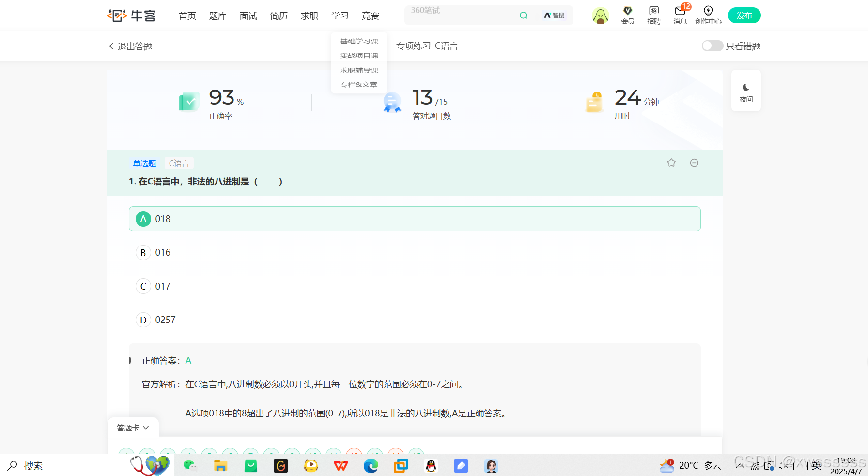Open the 首页 home menu
868x476 pixels.
pyautogui.click(x=187, y=16)
